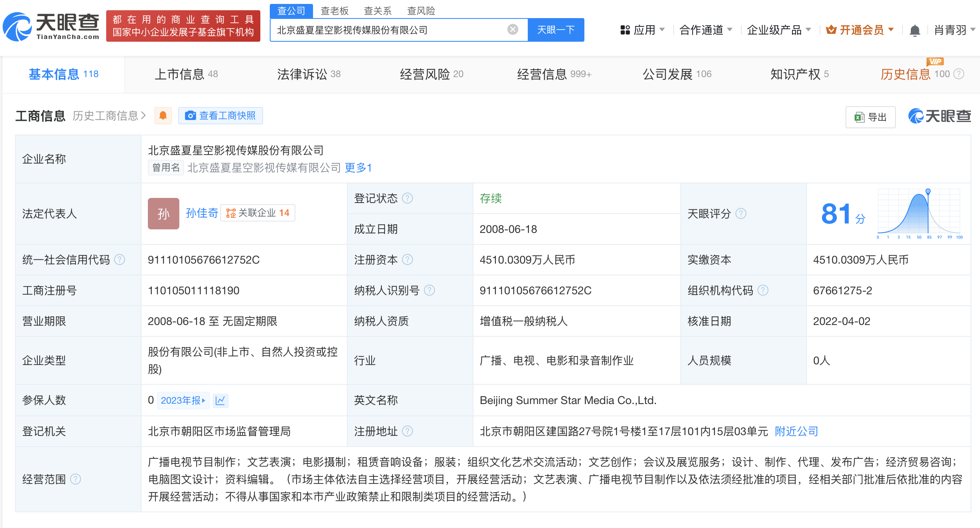Image resolution: width=980 pixels, height=528 pixels.
Task: Select the 查风险 search tab
Action: click(x=421, y=11)
